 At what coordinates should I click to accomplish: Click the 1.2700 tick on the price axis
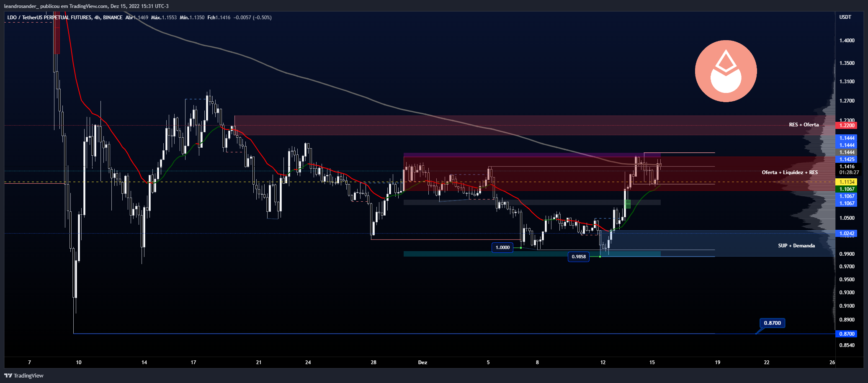pos(847,101)
